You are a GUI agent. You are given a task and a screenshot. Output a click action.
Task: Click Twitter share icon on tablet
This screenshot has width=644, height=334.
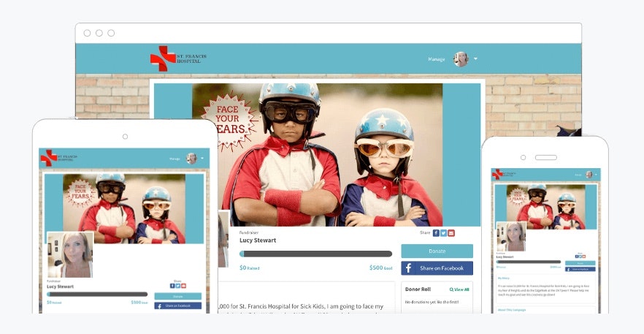click(x=178, y=286)
